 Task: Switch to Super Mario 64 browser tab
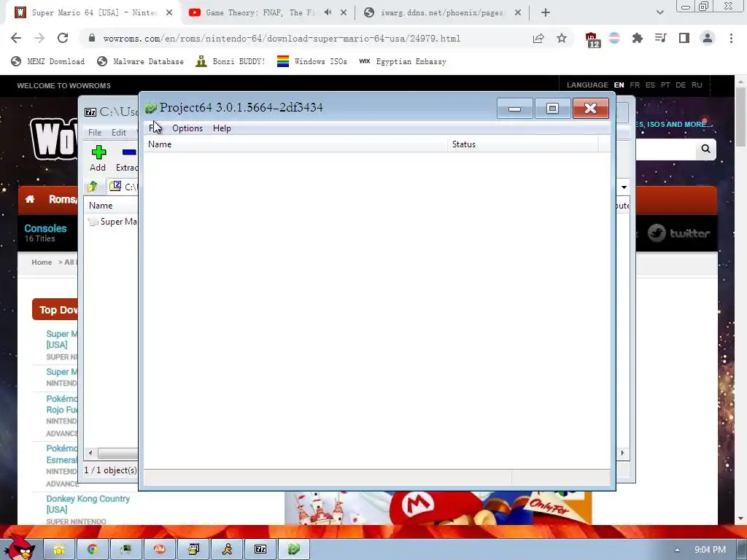click(93, 13)
